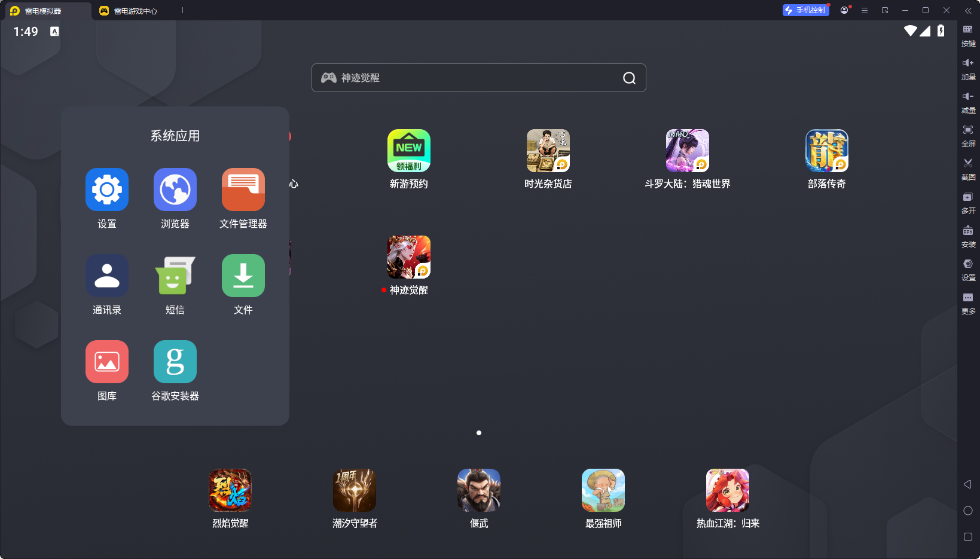
Task: Take a screenshot with 截图 sidebar tool
Action: [x=968, y=169]
